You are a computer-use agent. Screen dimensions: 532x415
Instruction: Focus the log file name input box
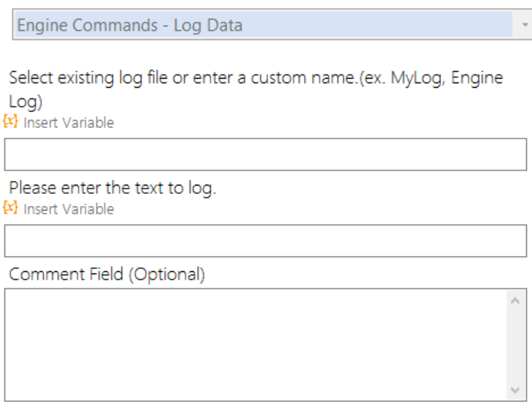[x=265, y=154]
